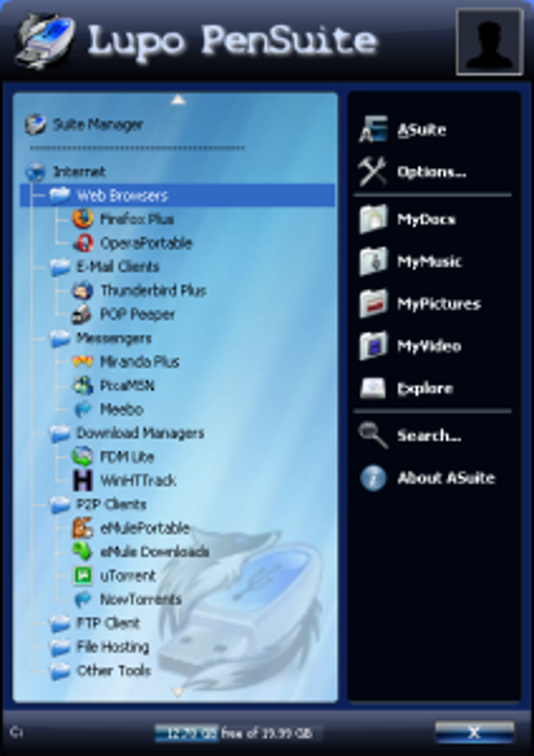Select the WinHTTrack label
Viewport: 534px width, 756px height.
(x=138, y=480)
